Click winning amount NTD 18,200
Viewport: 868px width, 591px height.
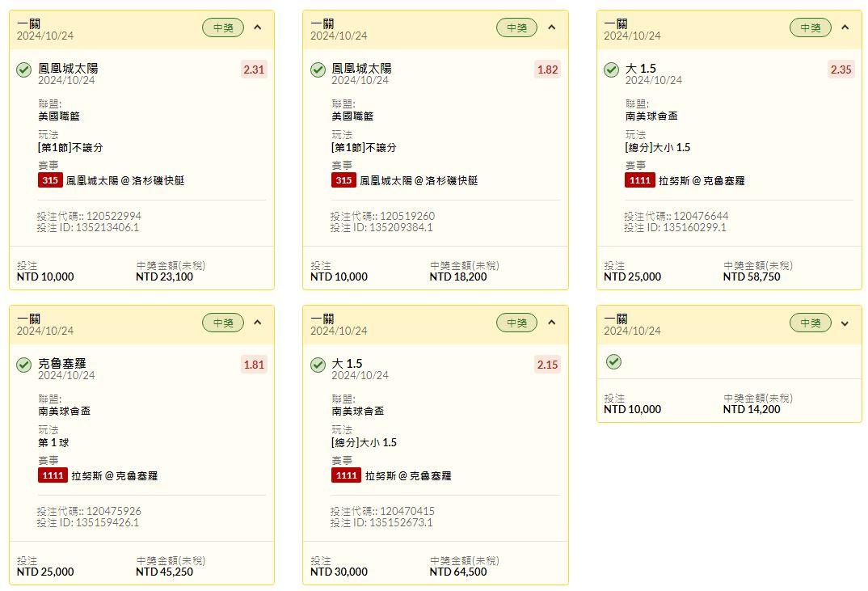(x=458, y=277)
